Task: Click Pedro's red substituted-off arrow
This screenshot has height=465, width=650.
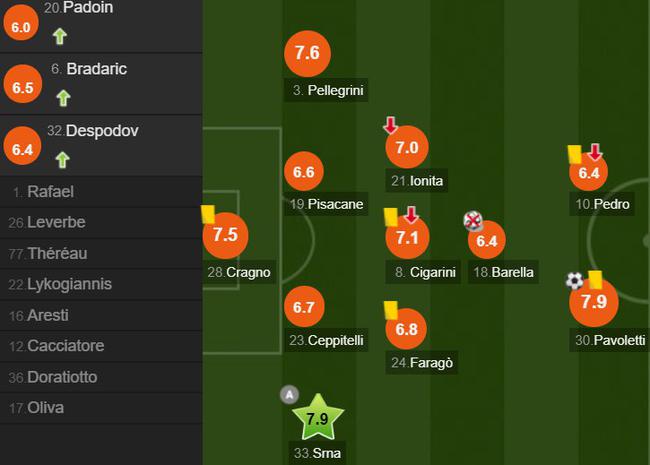Action: [595, 152]
